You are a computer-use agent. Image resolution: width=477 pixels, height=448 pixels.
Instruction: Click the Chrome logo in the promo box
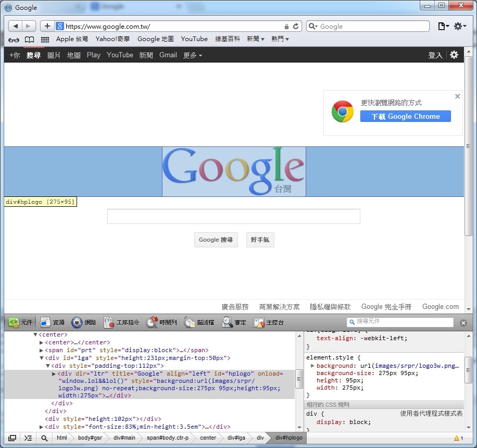click(x=343, y=111)
